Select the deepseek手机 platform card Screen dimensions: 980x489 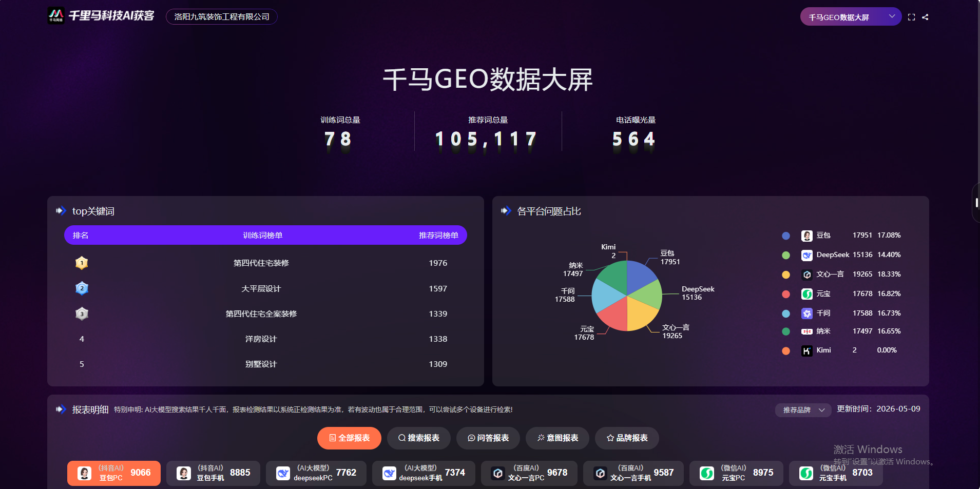424,473
